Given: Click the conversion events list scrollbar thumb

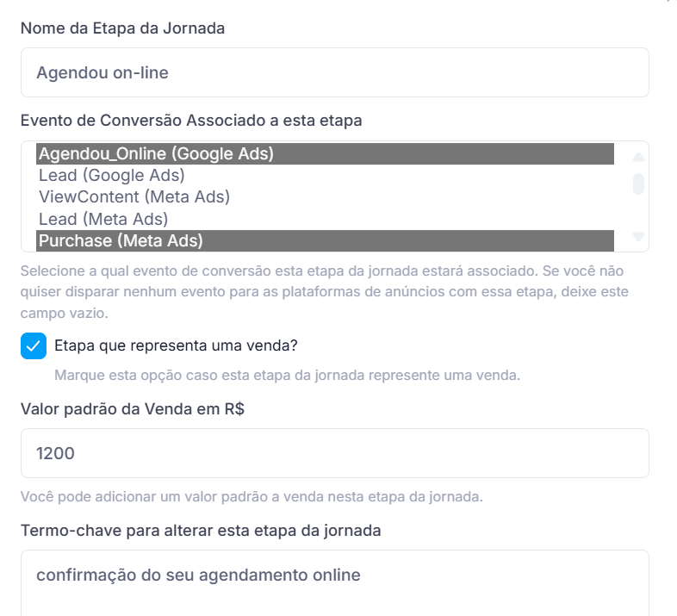Looking at the screenshot, I should pyautogui.click(x=638, y=184).
